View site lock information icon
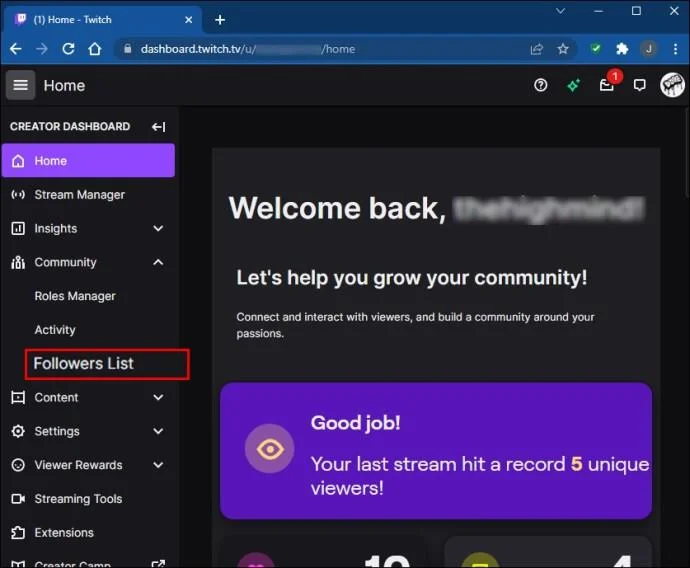This screenshot has width=690, height=568. pyautogui.click(x=128, y=49)
